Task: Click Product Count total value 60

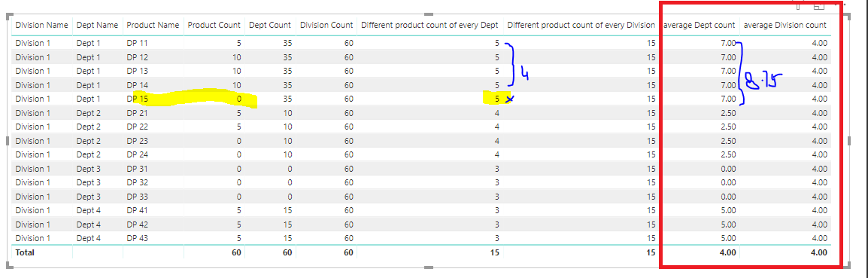Action: (x=235, y=252)
